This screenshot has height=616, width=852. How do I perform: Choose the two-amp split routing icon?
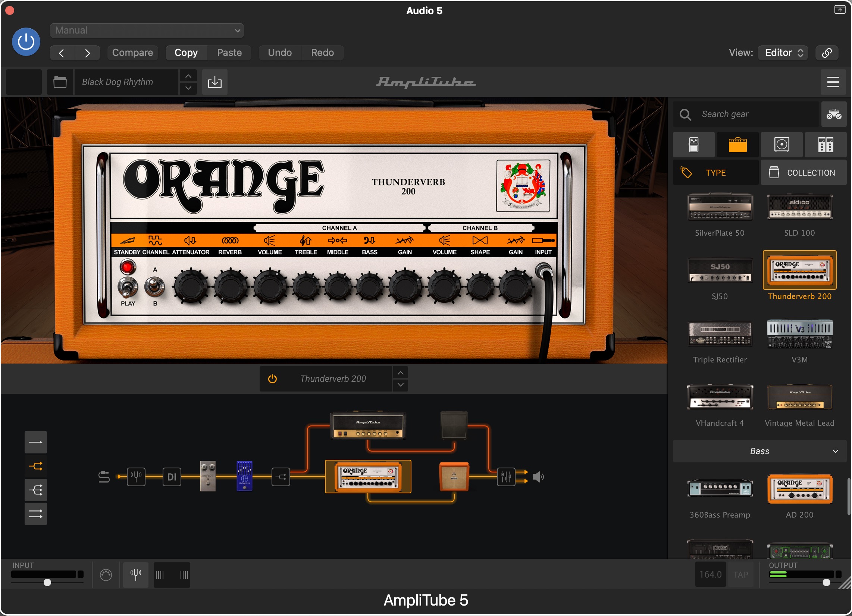click(36, 466)
